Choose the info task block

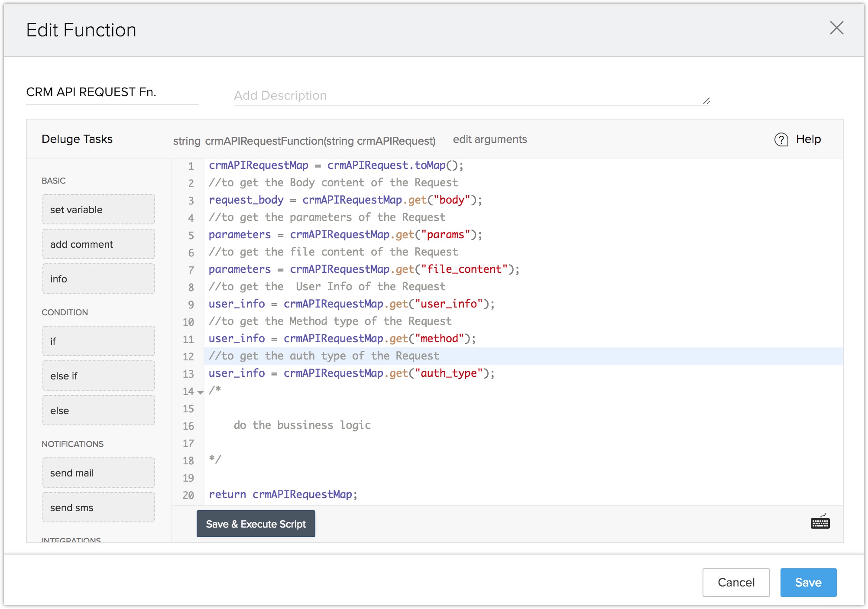(98, 279)
